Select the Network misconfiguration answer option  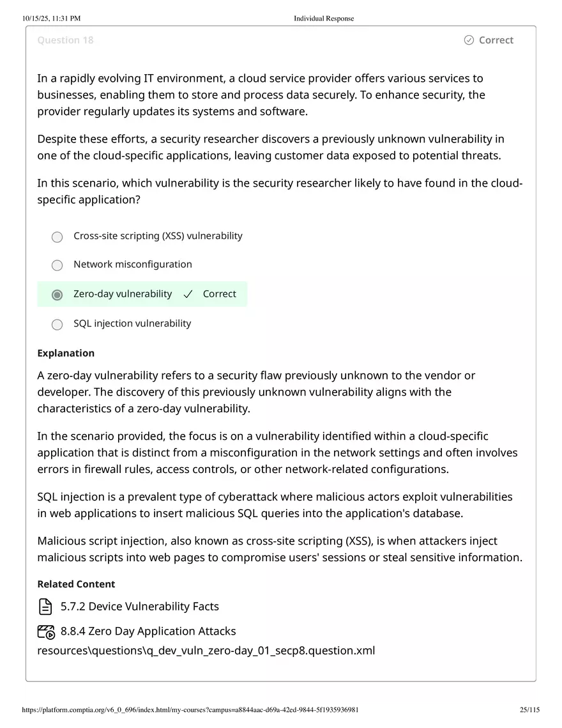[57, 265]
